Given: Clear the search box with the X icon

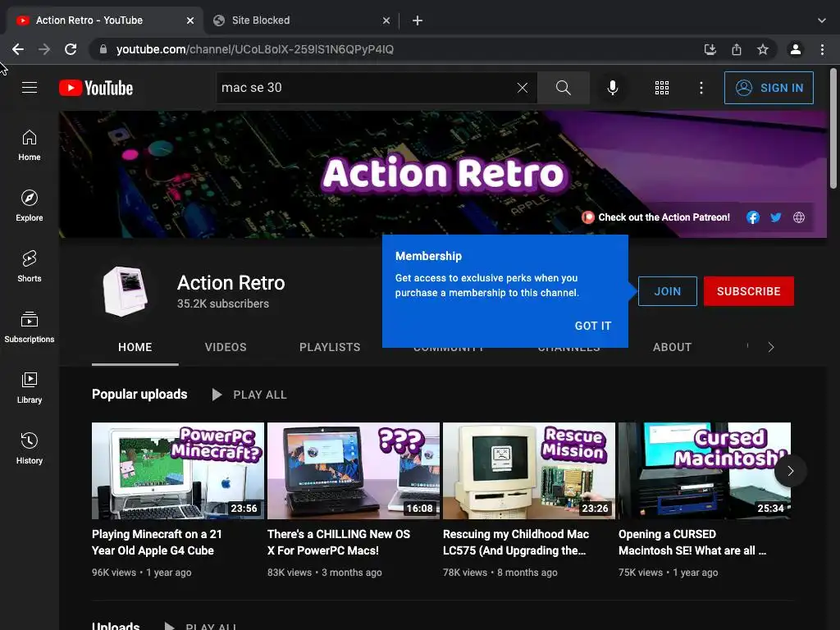Looking at the screenshot, I should tap(523, 88).
